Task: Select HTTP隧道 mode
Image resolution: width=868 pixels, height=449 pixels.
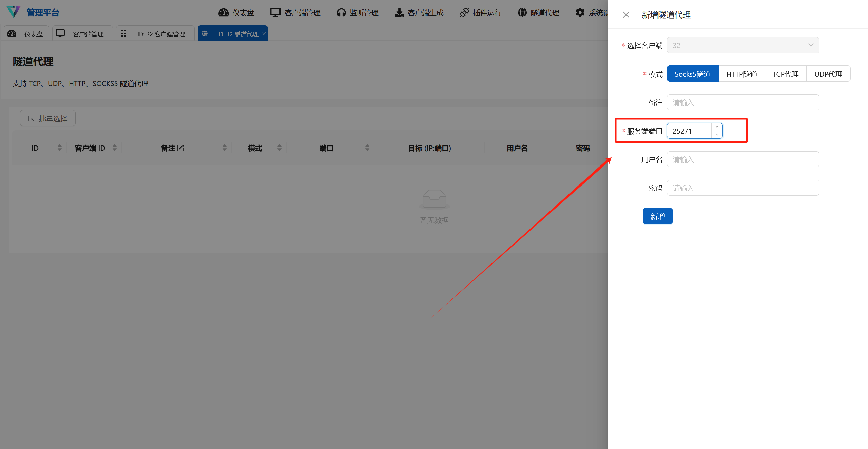Action: (x=741, y=74)
